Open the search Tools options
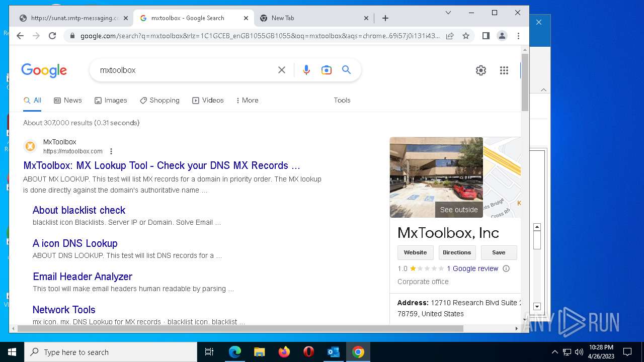 pyautogui.click(x=342, y=100)
